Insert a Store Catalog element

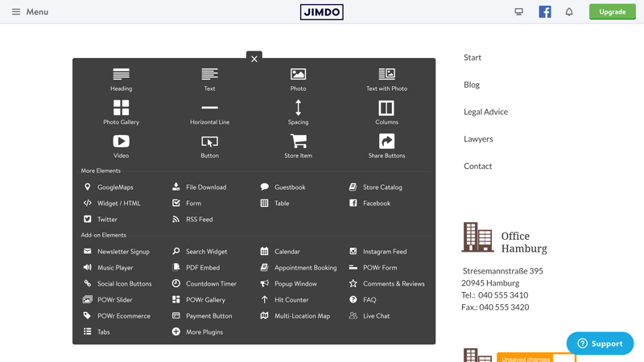point(375,187)
